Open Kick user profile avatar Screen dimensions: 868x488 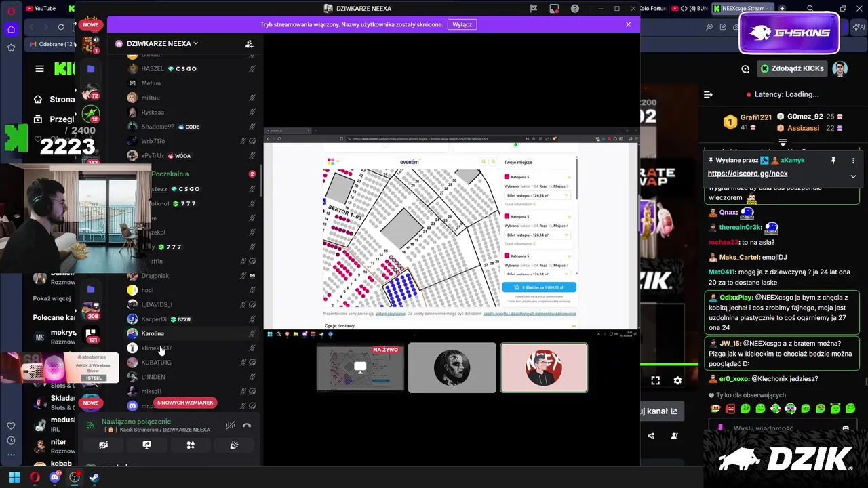click(x=840, y=68)
